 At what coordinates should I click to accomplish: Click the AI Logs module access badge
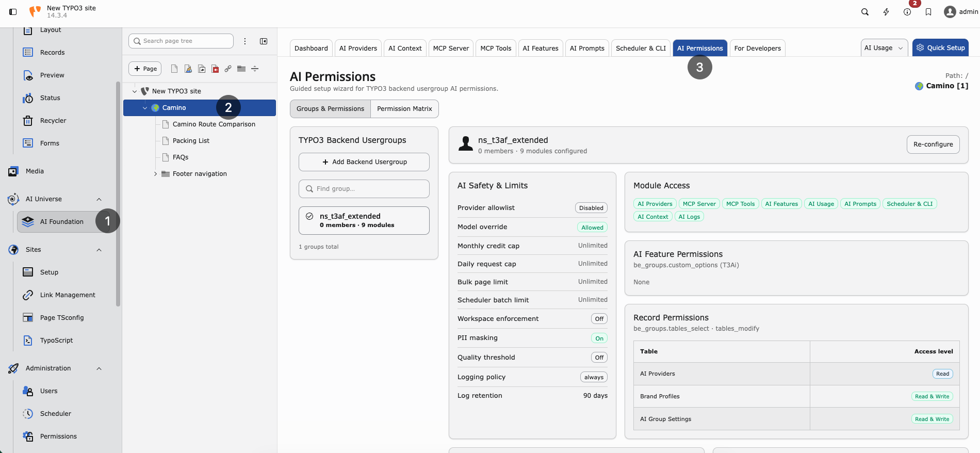pos(689,217)
